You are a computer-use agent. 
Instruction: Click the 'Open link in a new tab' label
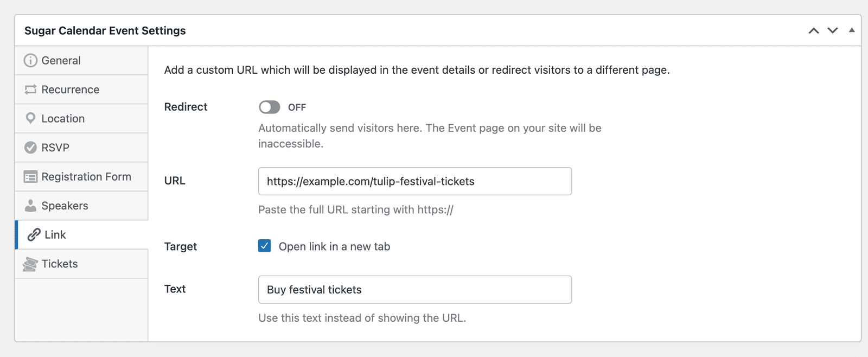(334, 246)
